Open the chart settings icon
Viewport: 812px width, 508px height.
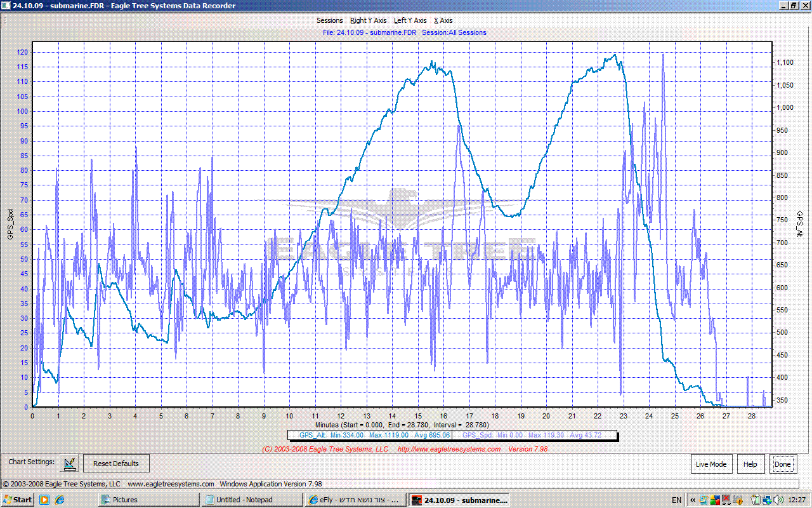[69, 464]
